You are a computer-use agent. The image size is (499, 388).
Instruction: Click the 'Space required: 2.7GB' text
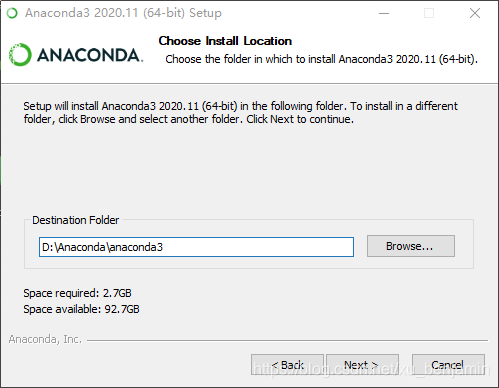click(77, 293)
